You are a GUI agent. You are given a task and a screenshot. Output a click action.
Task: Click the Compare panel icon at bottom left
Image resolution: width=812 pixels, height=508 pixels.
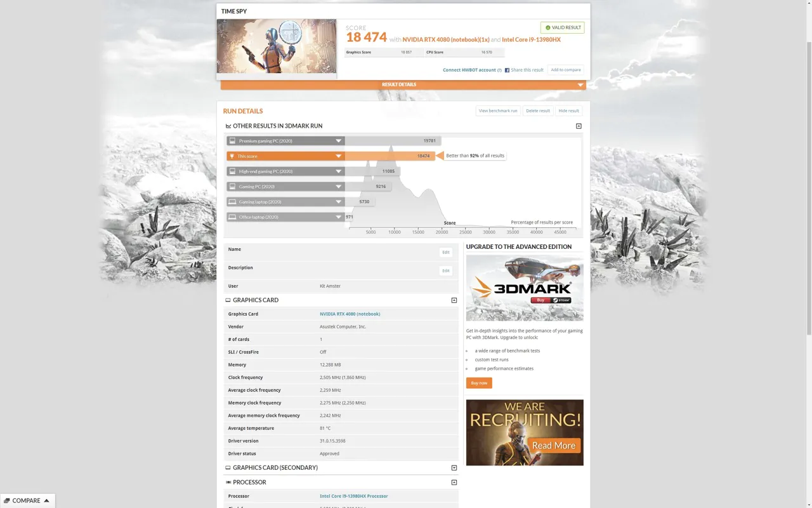[7, 501]
